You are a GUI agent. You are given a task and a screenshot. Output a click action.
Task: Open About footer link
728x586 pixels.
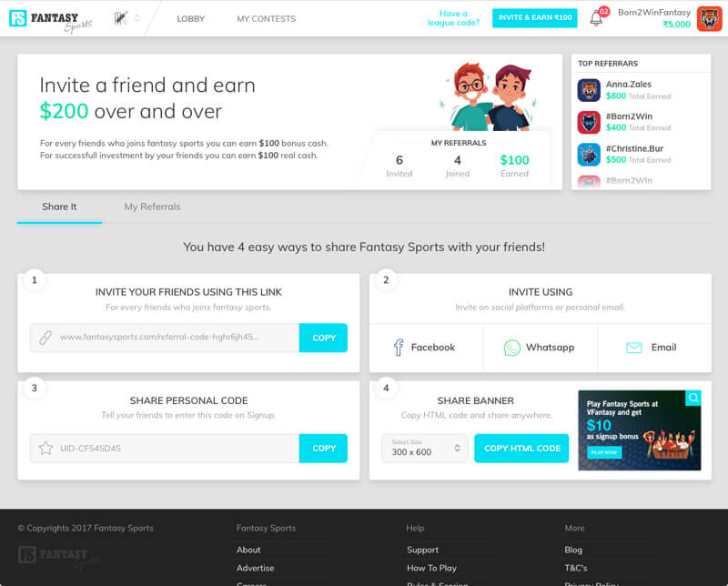[248, 550]
